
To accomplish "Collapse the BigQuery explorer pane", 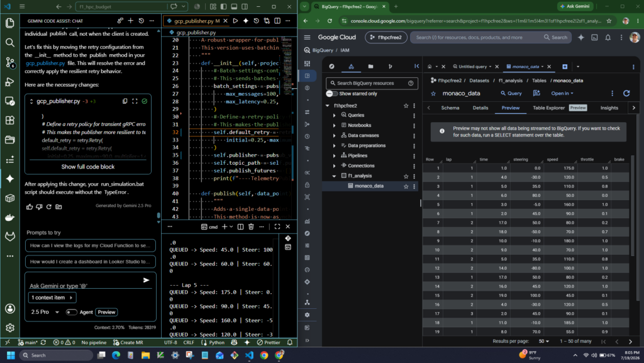I will click(x=416, y=66).
